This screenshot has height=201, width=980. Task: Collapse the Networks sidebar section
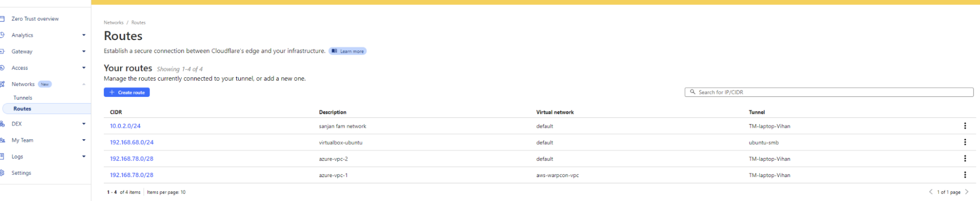tap(84, 84)
